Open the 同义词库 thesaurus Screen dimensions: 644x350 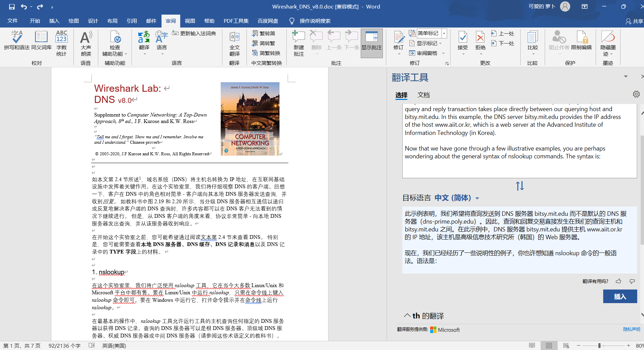[x=41, y=40]
